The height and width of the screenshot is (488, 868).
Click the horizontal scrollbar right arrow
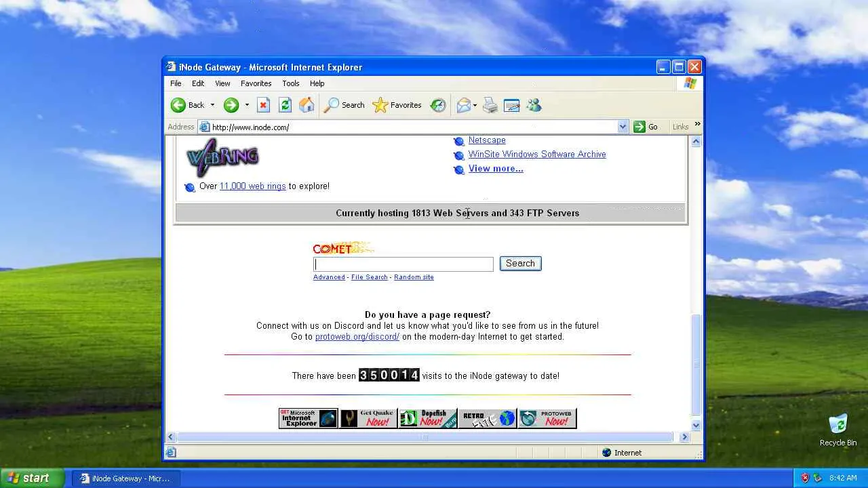coord(684,437)
